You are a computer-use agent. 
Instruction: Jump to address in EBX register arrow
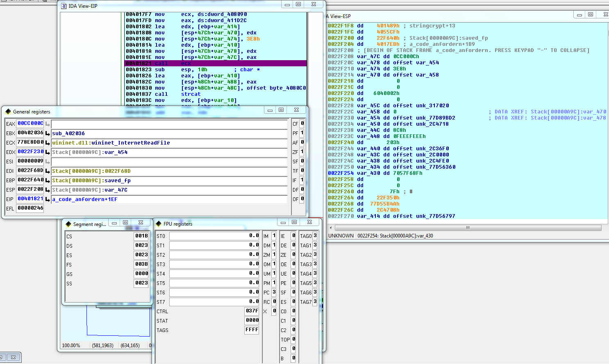[x=48, y=133]
